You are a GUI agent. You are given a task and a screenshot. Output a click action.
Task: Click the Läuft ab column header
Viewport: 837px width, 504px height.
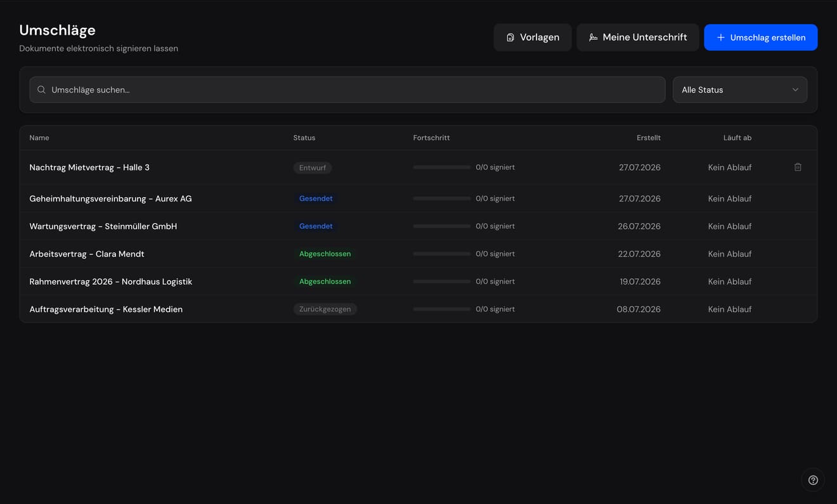click(737, 138)
